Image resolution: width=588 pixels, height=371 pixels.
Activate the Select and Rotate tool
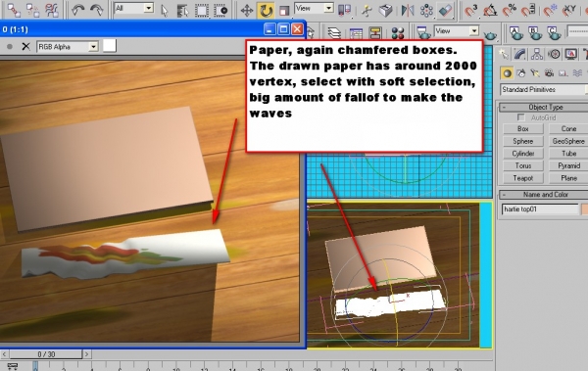pos(266,10)
